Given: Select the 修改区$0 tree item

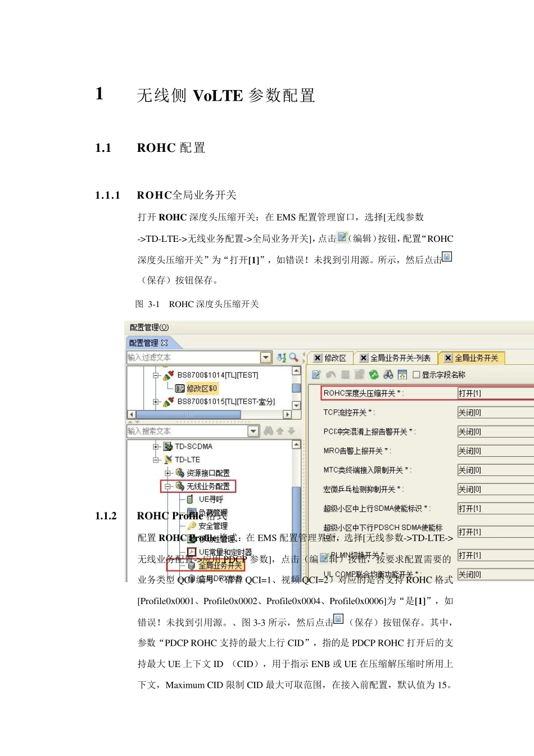Looking at the screenshot, I should click(202, 388).
